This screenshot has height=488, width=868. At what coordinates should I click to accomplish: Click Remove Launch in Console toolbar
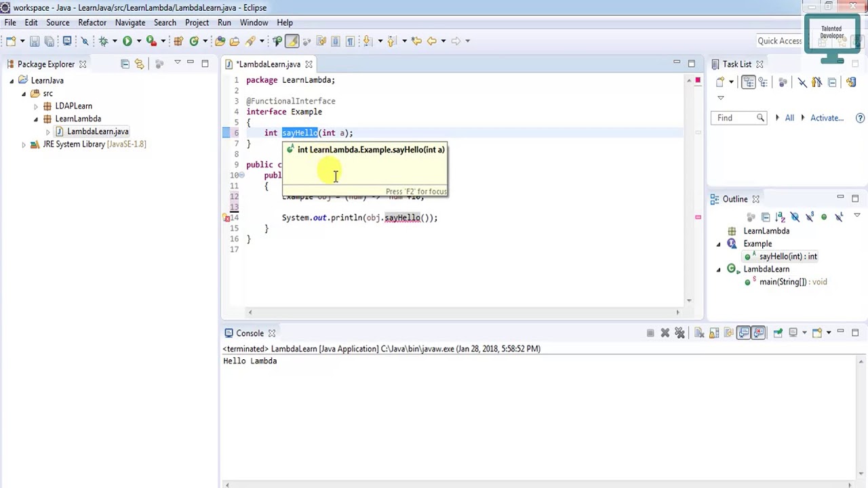pos(665,333)
